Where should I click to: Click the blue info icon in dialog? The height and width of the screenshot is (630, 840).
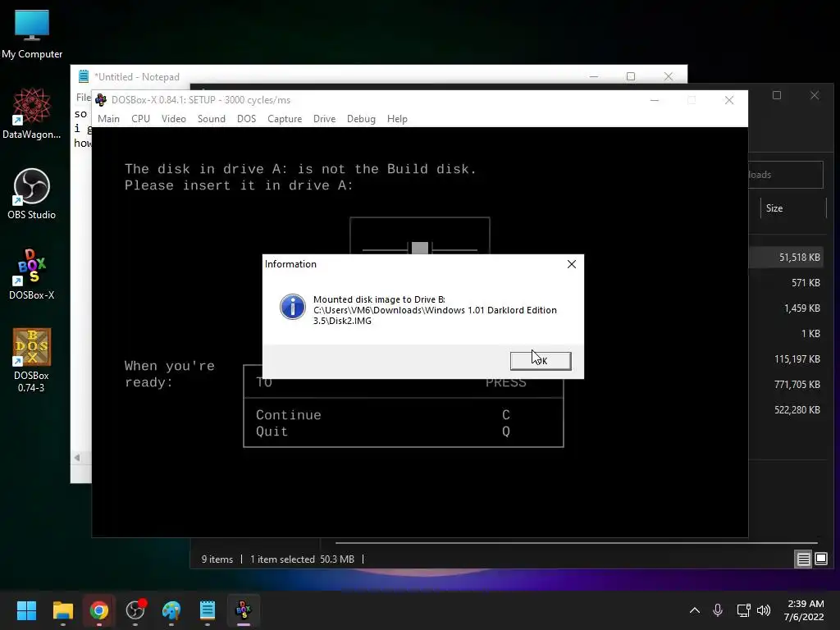(293, 307)
